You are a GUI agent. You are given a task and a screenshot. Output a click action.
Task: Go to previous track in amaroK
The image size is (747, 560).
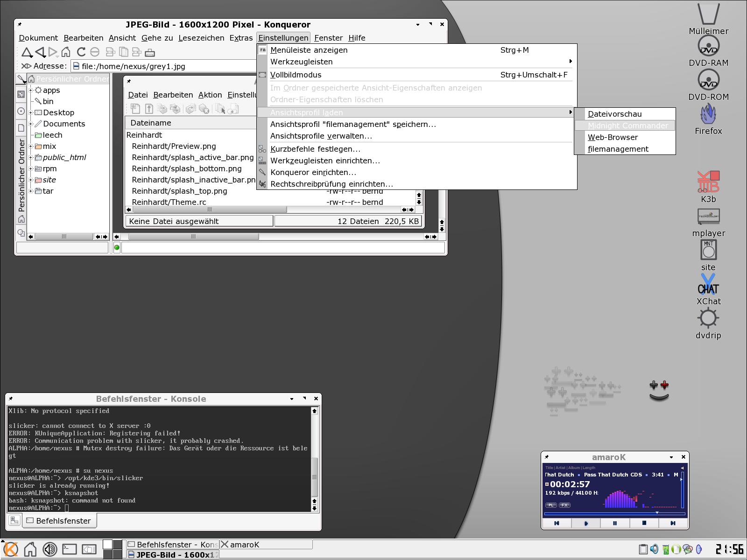[557, 523]
